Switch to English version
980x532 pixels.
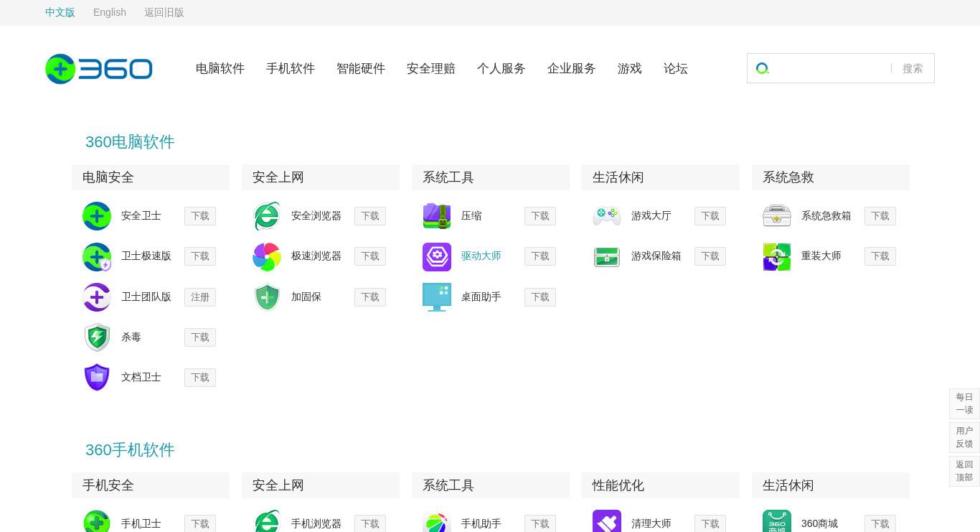click(110, 12)
